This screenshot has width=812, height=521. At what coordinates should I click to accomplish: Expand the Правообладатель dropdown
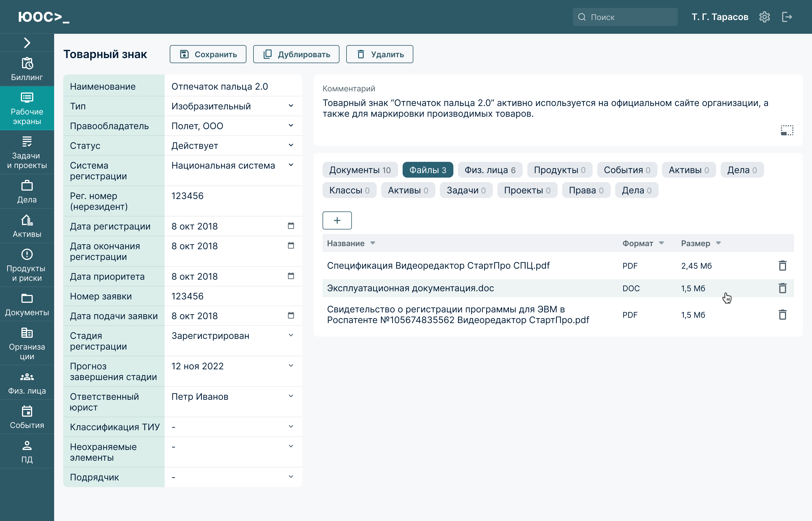[291, 126]
